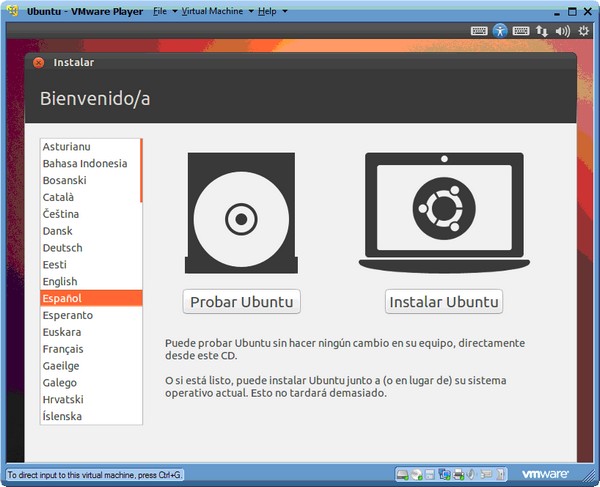Minimize the VMware Player window
The height and width of the screenshot is (487, 600).
pyautogui.click(x=557, y=12)
